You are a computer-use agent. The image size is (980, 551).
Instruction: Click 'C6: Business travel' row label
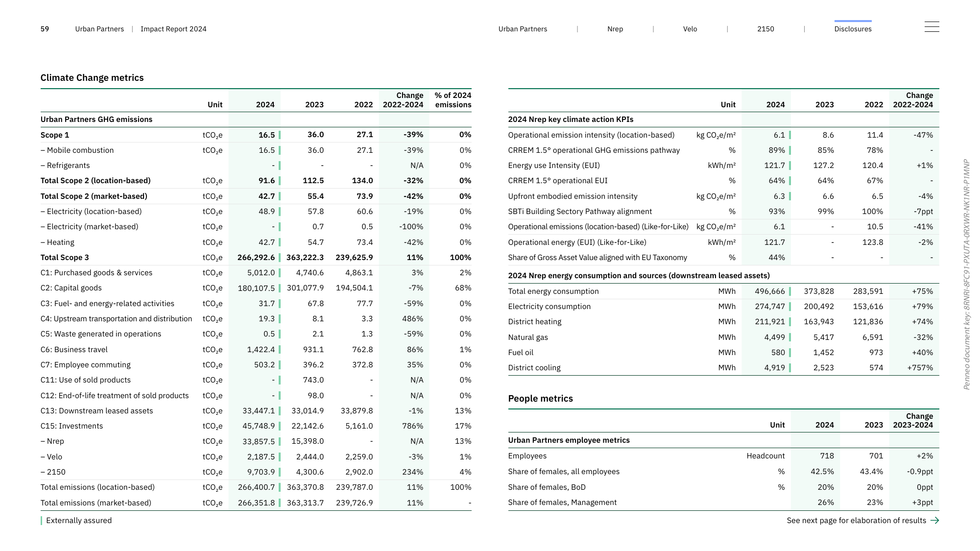click(74, 349)
